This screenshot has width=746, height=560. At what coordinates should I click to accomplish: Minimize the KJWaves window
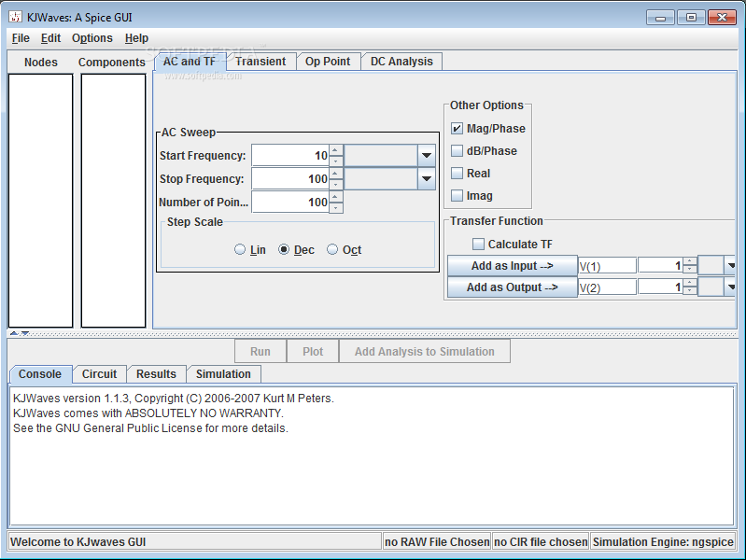660,18
